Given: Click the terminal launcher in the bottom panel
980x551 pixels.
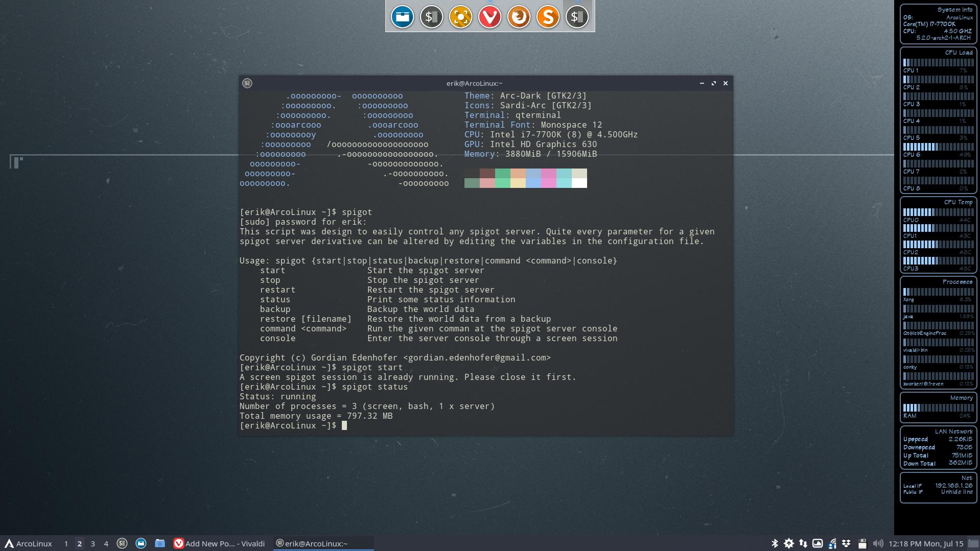Looking at the screenshot, I should tap(122, 543).
